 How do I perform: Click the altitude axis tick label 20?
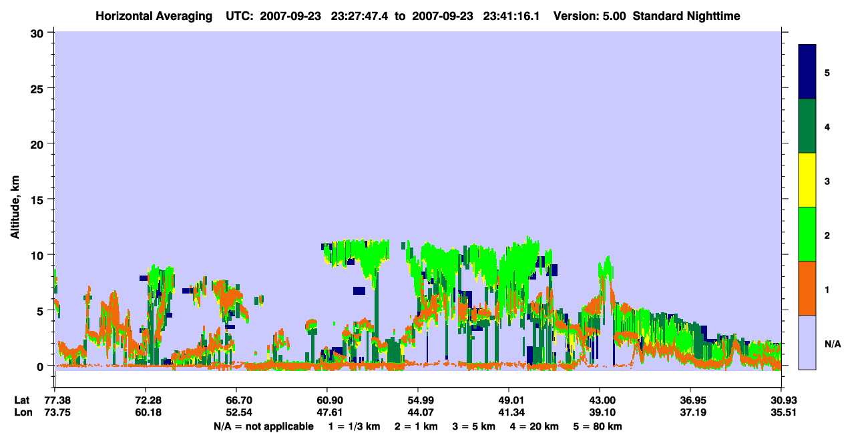coord(39,143)
